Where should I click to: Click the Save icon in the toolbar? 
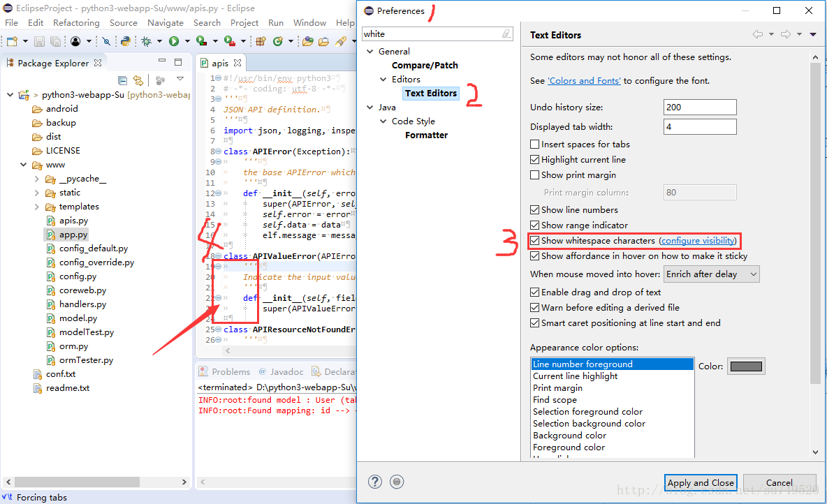(40, 41)
